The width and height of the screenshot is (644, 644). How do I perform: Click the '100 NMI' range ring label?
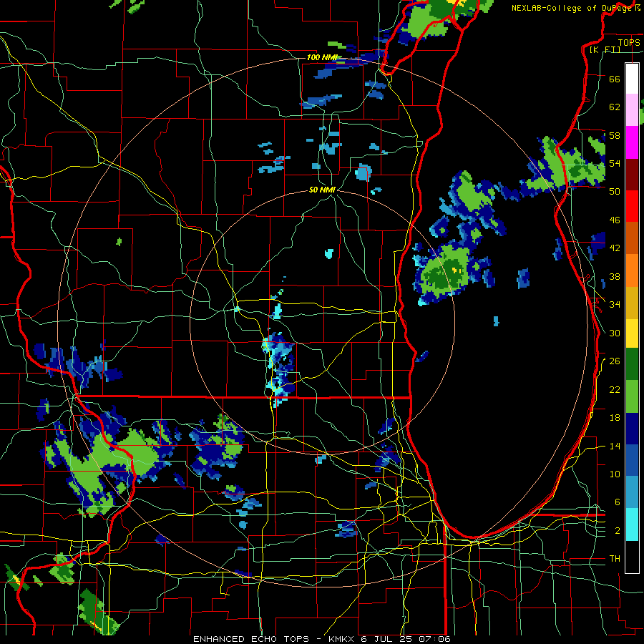(x=322, y=57)
